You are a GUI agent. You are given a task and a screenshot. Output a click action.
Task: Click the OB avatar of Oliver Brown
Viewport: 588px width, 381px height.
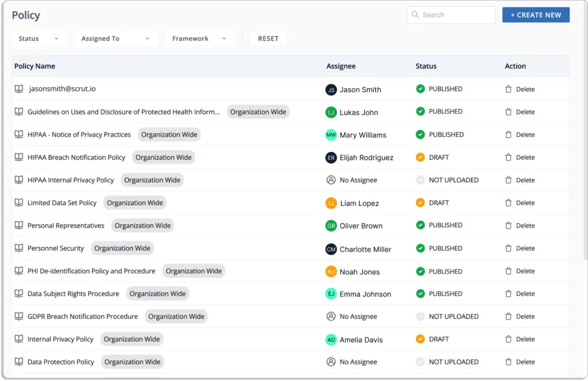[331, 226]
